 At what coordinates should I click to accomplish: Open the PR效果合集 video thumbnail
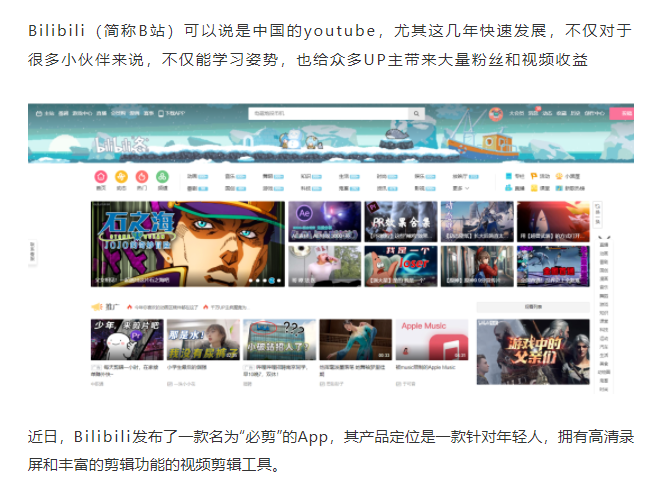coord(401,222)
